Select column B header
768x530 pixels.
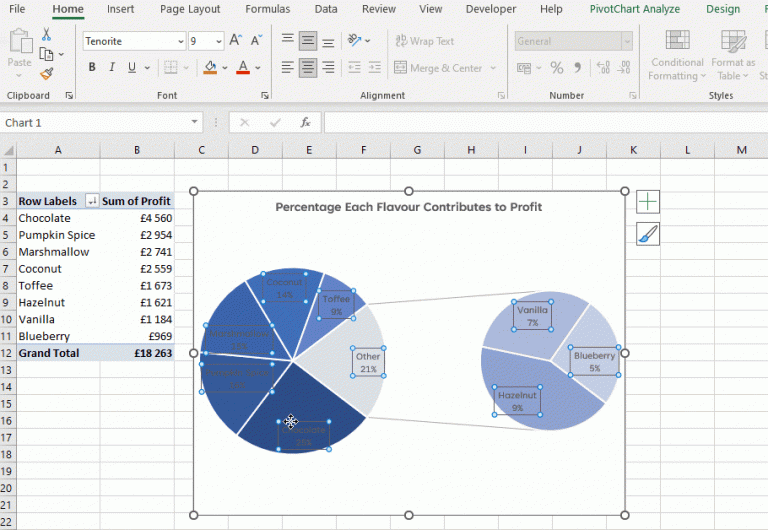[137, 150]
